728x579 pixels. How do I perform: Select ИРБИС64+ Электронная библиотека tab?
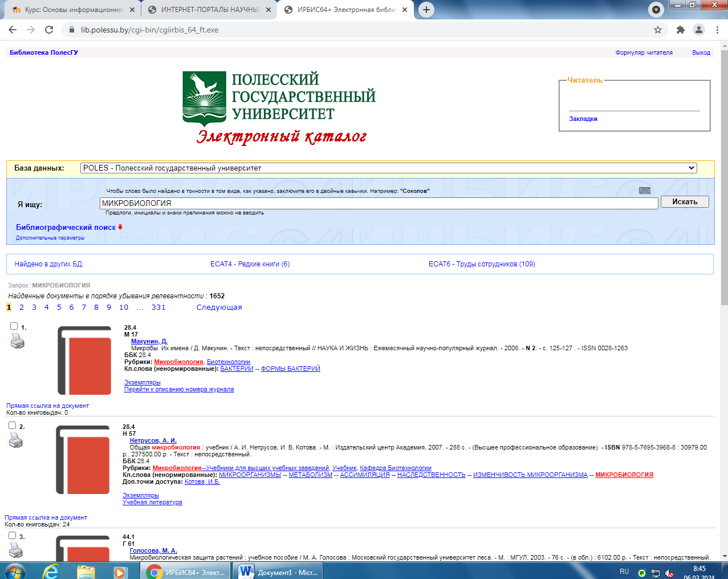click(x=345, y=10)
